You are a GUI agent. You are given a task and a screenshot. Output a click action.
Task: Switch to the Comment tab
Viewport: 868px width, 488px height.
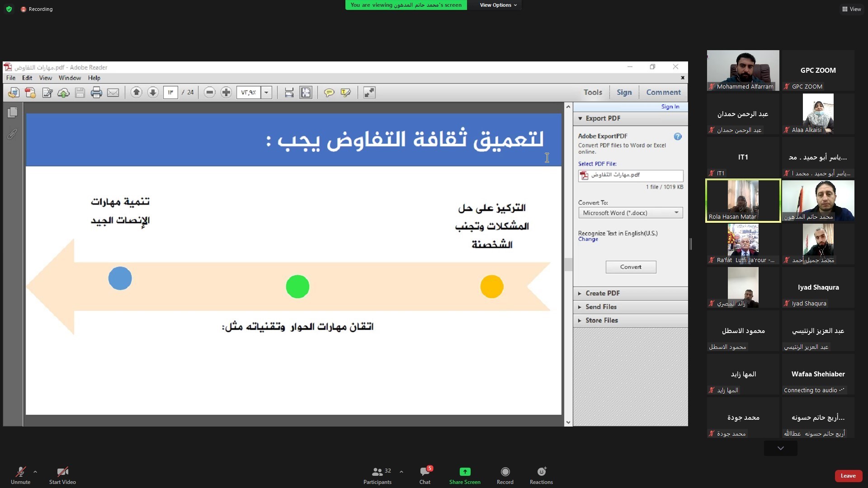click(663, 92)
